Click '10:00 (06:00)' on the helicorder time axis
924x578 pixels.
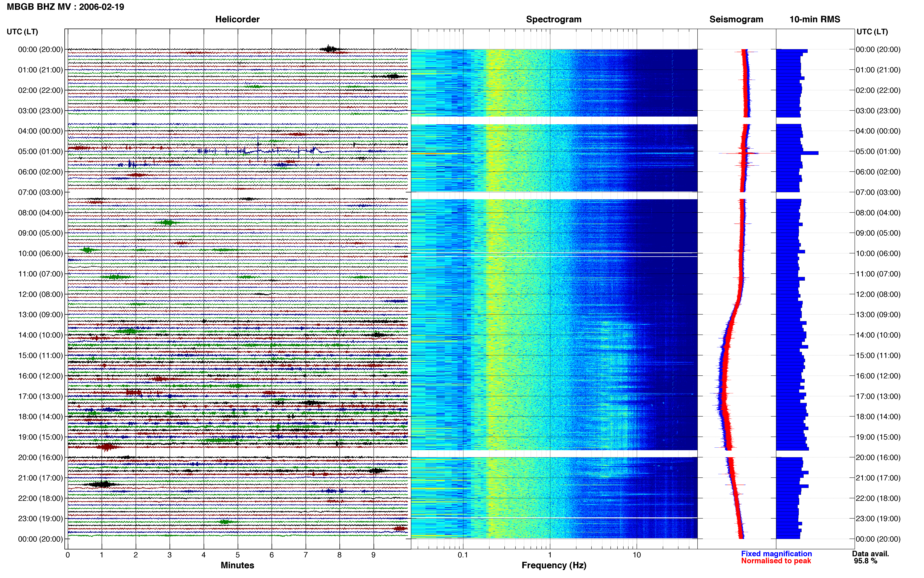click(41, 253)
